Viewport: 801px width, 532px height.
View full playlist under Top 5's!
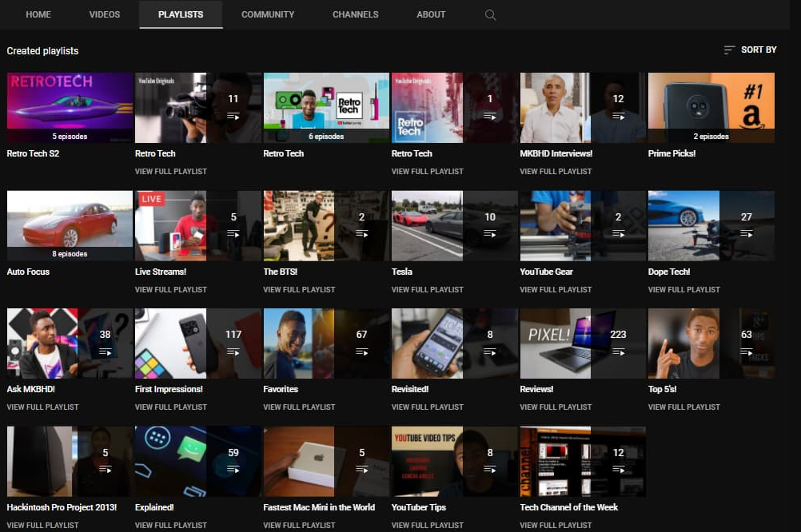[683, 407]
